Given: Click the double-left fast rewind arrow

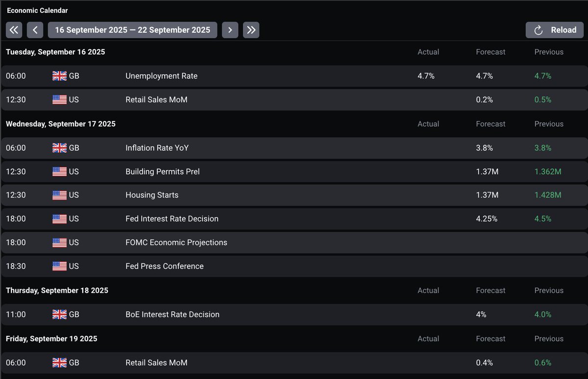Looking at the screenshot, I should 14,30.
